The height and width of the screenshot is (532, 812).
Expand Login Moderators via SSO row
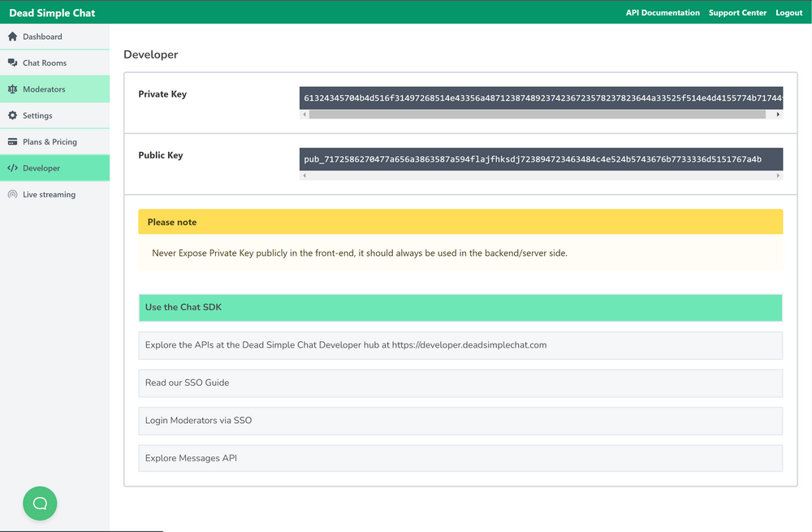point(460,421)
